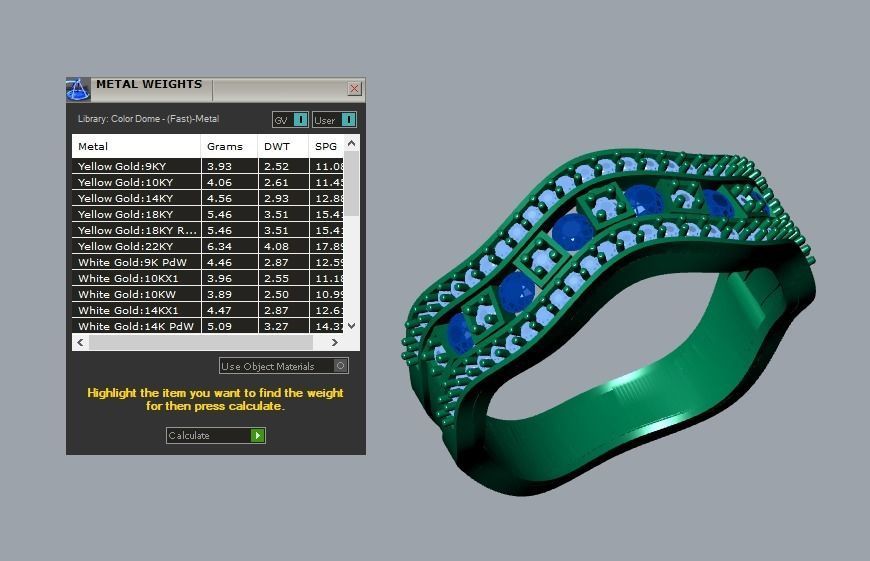Select the Yellow Gold:22KY row
870x561 pixels.
pyautogui.click(x=208, y=246)
